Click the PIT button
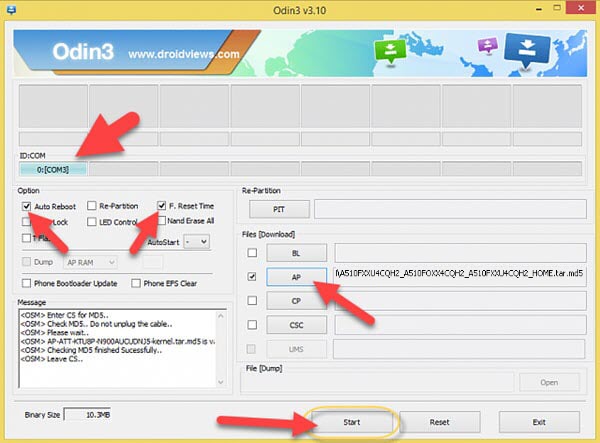 [279, 209]
